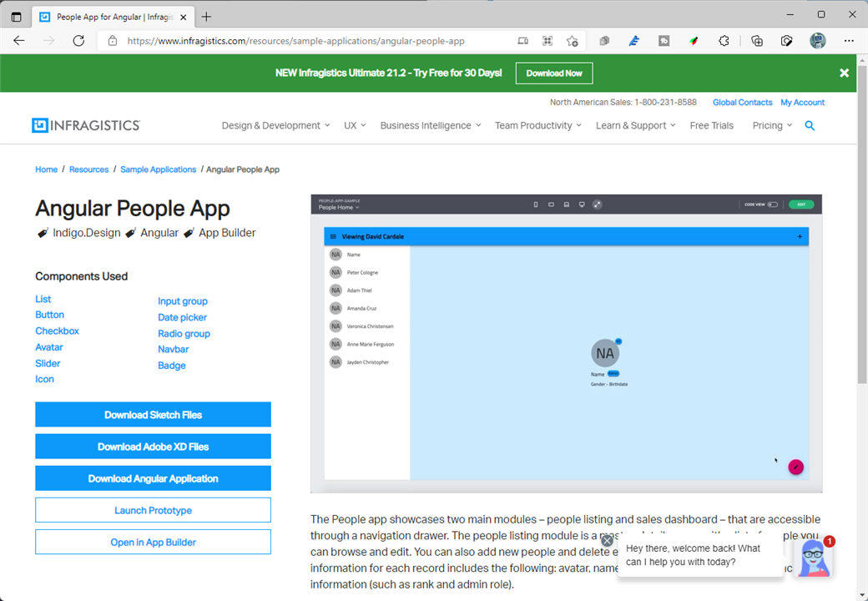The height and width of the screenshot is (601, 868).
Task: Open the browser extensions puzzle icon
Action: pyautogui.click(x=724, y=40)
